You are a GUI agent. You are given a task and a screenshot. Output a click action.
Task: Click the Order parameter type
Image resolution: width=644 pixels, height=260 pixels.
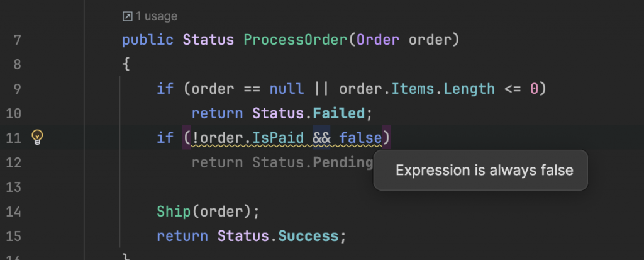(378, 40)
